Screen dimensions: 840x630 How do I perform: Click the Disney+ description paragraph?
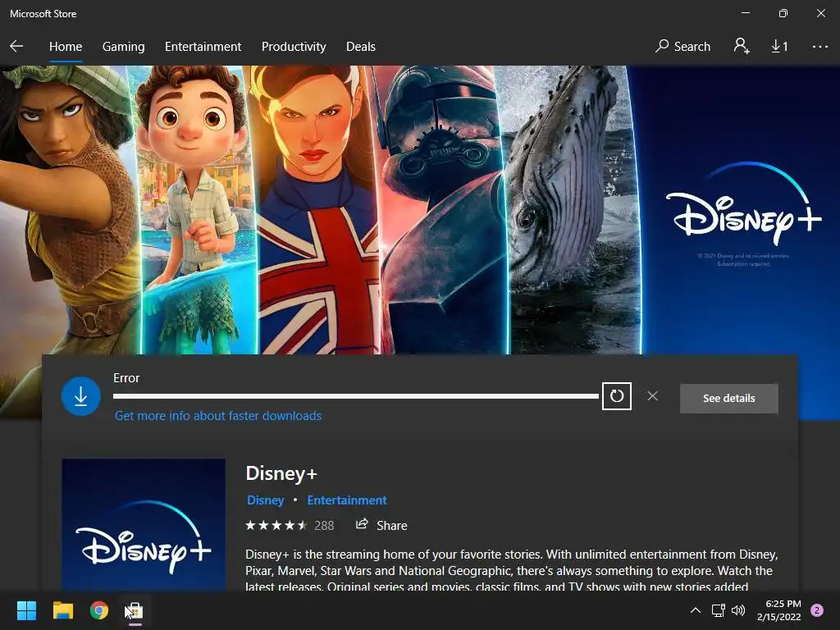[x=512, y=570]
